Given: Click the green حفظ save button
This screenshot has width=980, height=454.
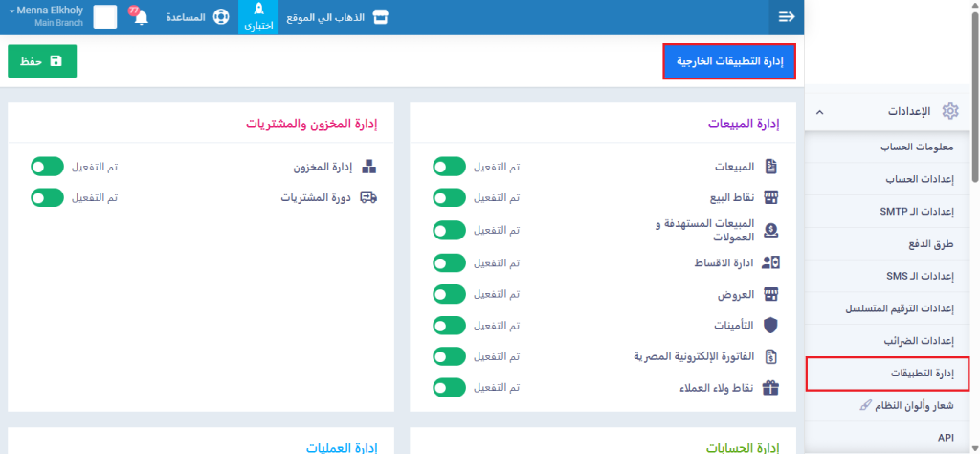Looking at the screenshot, I should click(42, 61).
